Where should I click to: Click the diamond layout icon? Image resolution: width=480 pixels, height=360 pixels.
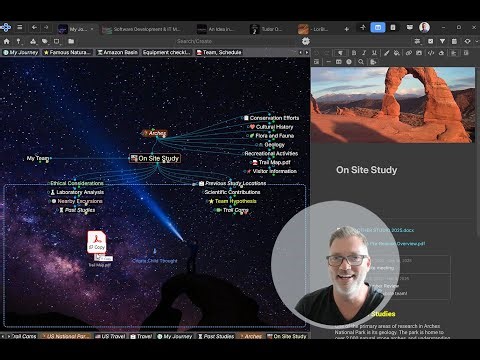467,41
